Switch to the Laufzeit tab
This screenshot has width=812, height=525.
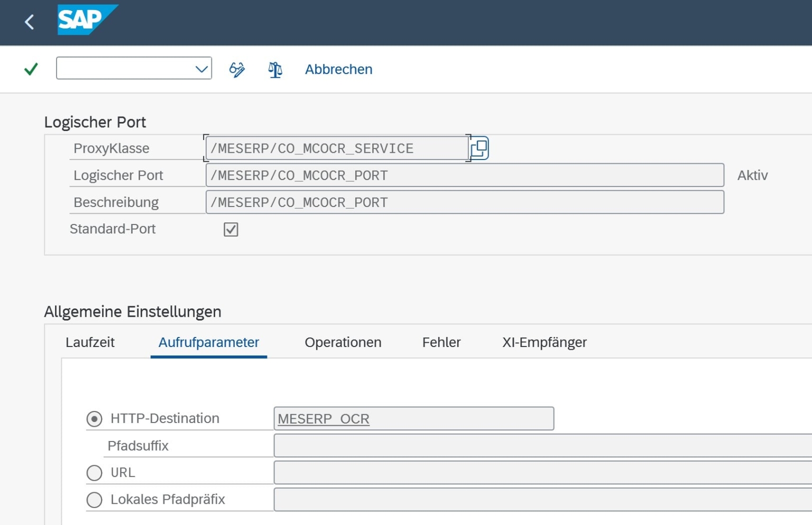90,342
